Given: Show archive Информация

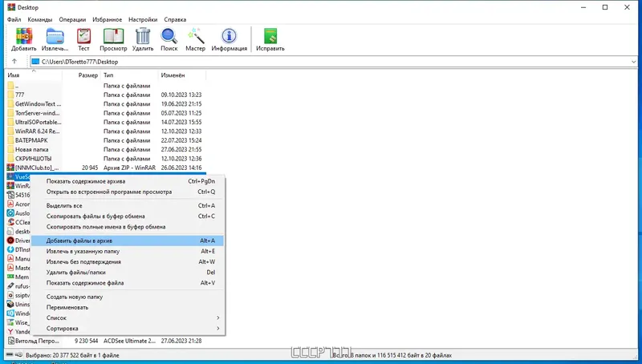Looking at the screenshot, I should [x=229, y=39].
